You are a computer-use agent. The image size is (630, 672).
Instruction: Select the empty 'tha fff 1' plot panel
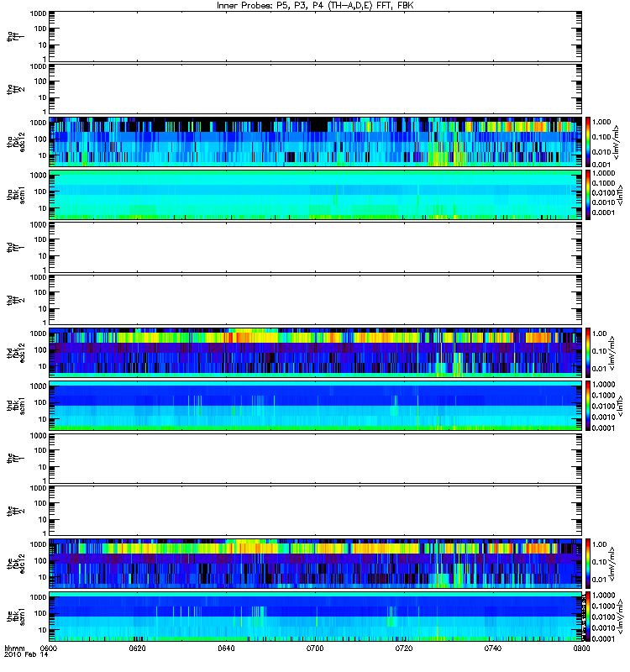pyautogui.click(x=316, y=37)
